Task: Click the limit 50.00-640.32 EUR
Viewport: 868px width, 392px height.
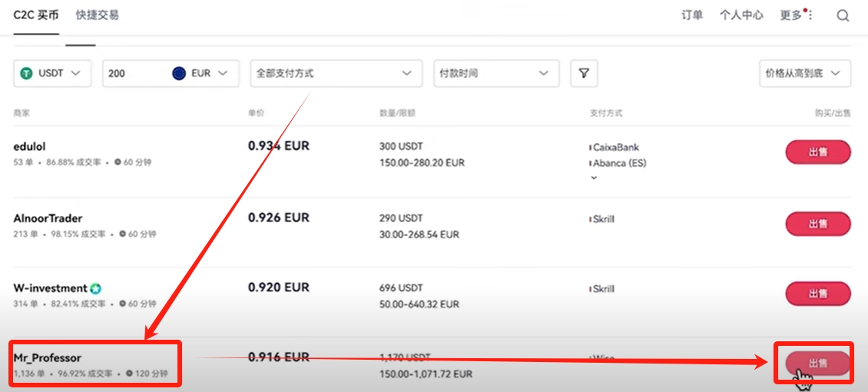Action: click(x=419, y=304)
